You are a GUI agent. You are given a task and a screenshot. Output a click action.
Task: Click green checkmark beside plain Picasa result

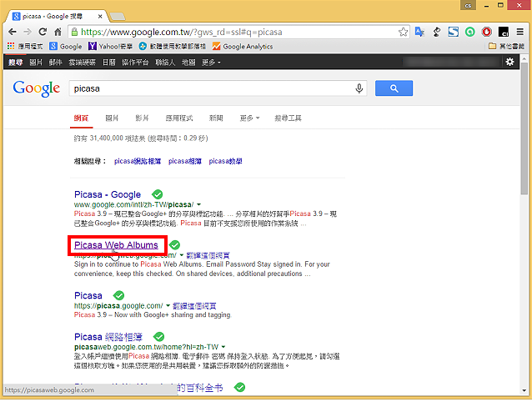[118, 295]
